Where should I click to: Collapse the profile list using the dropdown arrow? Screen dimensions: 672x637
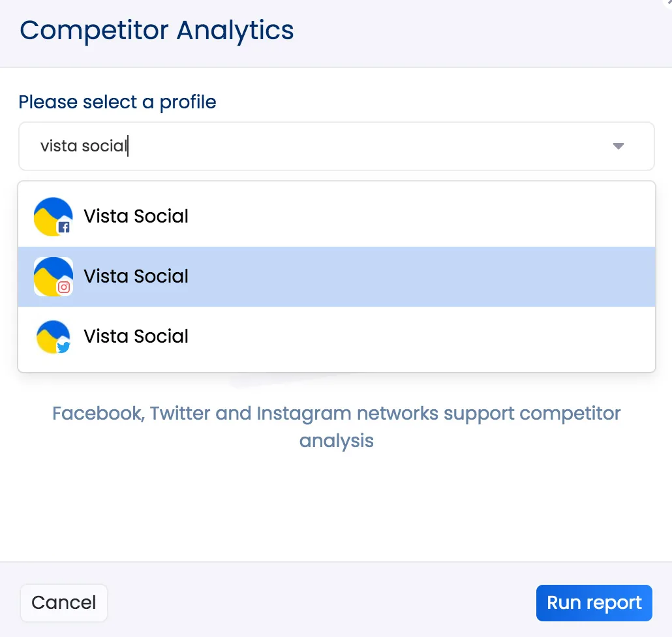coord(619,146)
